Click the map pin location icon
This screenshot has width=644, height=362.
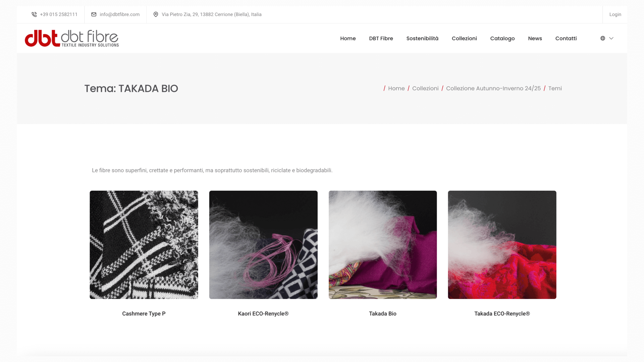pyautogui.click(x=156, y=14)
